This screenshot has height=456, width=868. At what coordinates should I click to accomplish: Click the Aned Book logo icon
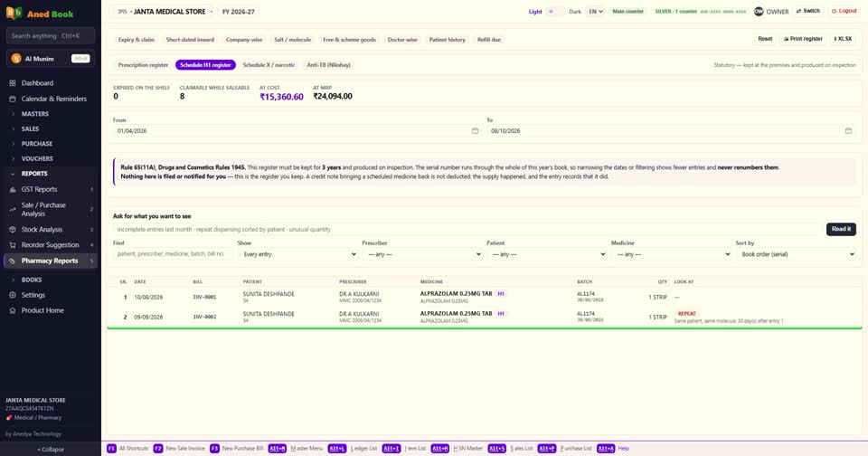pyautogui.click(x=14, y=13)
